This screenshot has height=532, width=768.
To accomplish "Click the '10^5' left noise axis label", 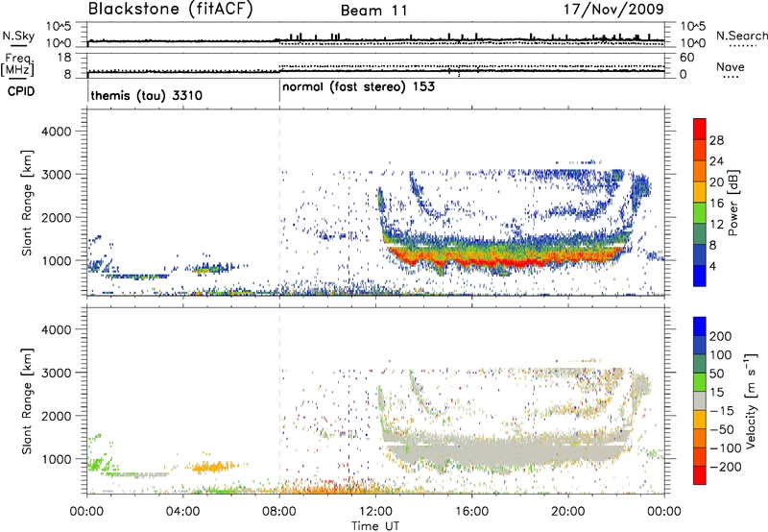I will click(x=59, y=26).
